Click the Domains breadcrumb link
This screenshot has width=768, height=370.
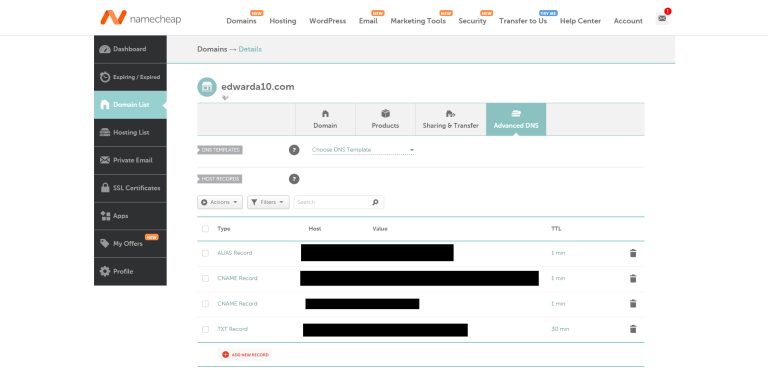[x=212, y=49]
